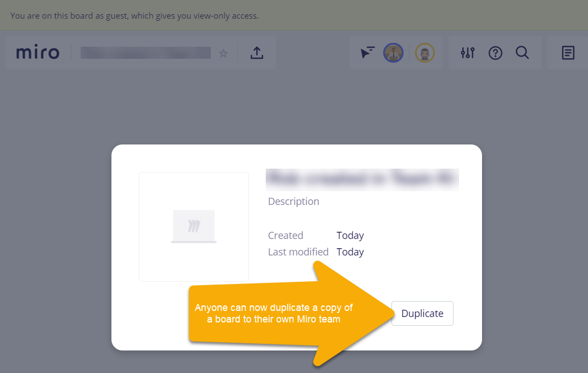Open the settings sliders icon
Image resolution: width=588 pixels, height=373 pixels.
point(468,53)
